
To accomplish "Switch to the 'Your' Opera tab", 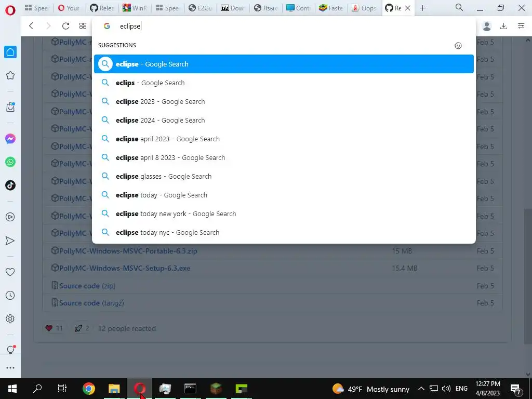I will 69,8.
